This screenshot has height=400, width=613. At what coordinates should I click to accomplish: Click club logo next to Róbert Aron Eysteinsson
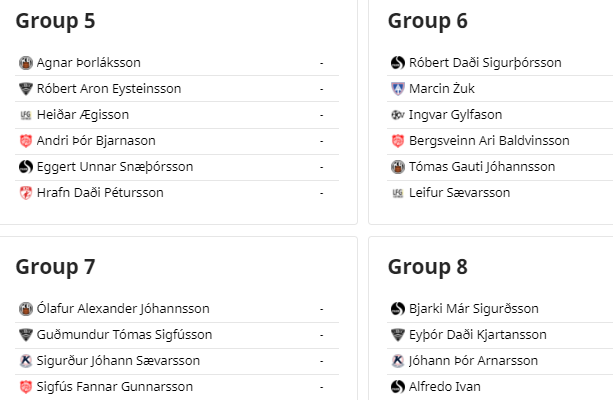[x=26, y=89]
